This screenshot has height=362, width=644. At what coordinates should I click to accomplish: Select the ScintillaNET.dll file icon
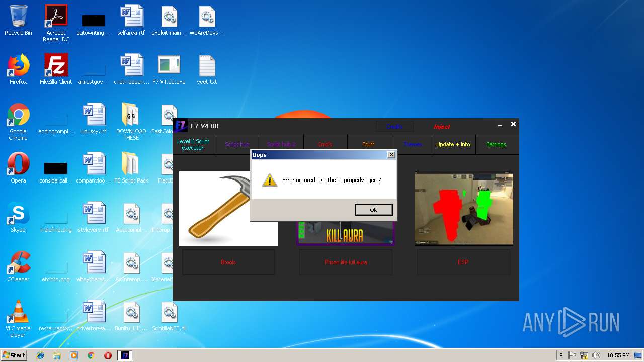(x=169, y=316)
